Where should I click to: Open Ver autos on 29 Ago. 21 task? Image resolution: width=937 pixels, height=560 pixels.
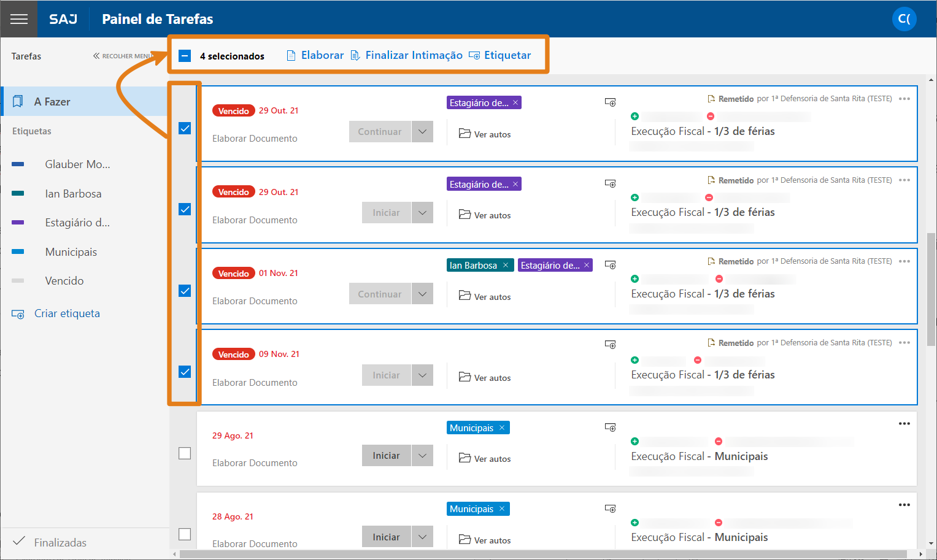coord(485,458)
